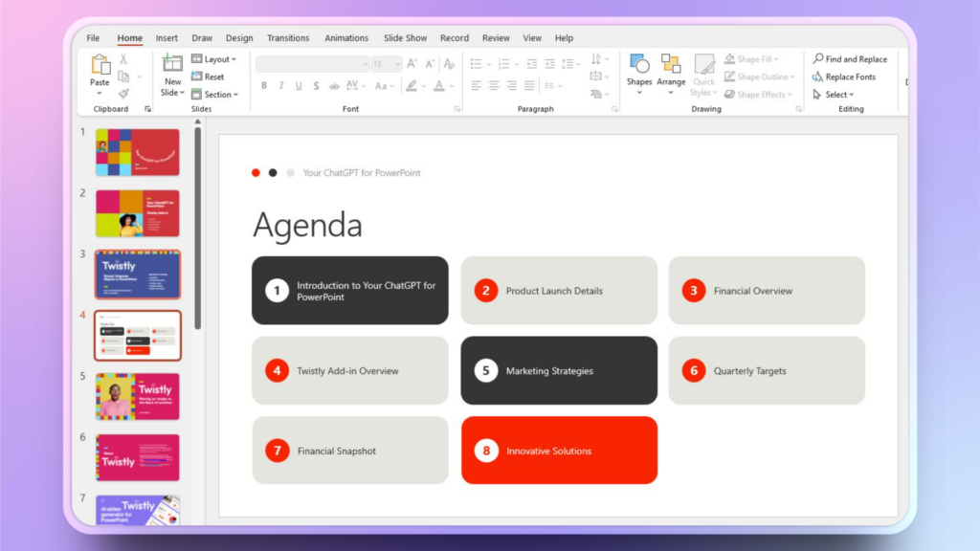Screen dimensions: 980x551
Task: Open the Transitions tab
Action: click(288, 38)
